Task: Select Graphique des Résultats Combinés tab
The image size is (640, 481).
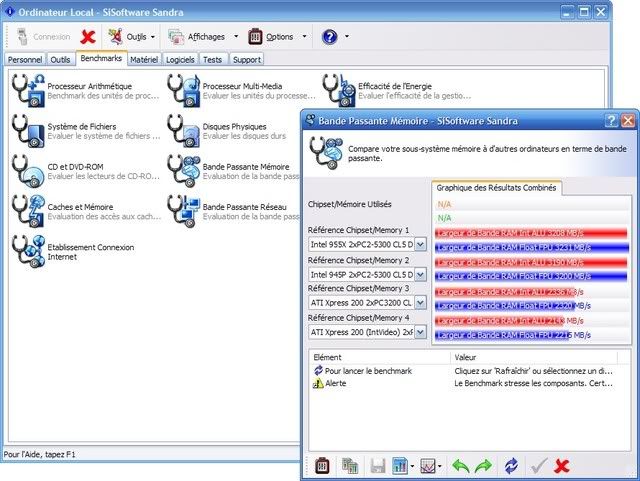Action: (496, 188)
